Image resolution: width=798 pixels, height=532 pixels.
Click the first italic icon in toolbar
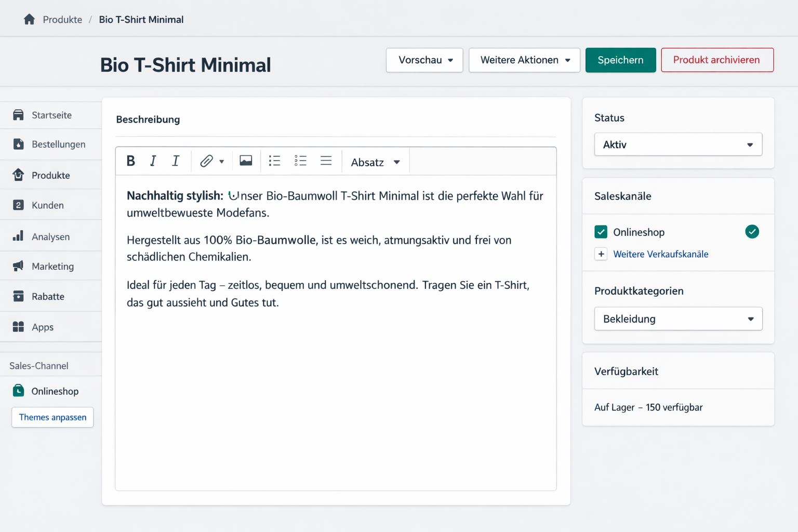[x=153, y=161]
